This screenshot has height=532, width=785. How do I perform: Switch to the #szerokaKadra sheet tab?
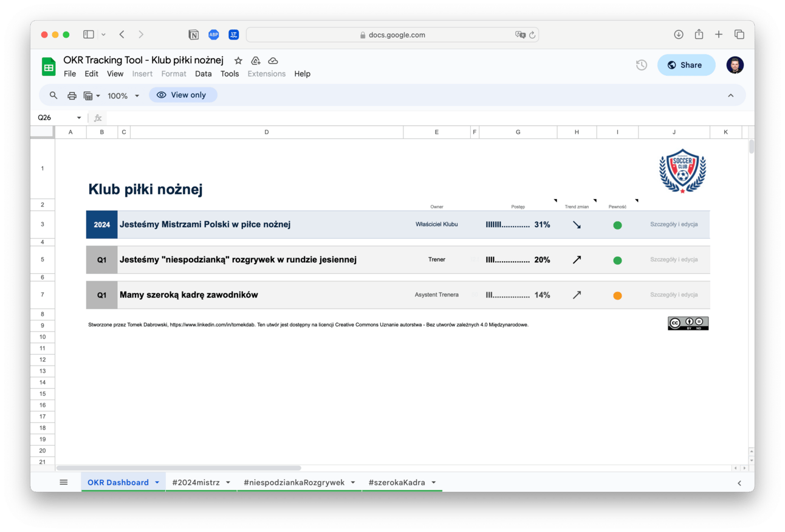point(397,482)
